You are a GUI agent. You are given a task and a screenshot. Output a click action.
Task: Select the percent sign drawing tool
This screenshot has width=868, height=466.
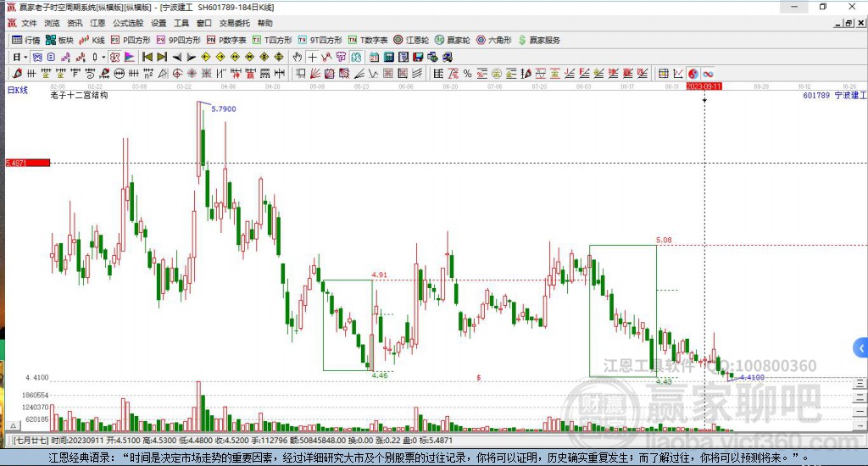pos(467,73)
